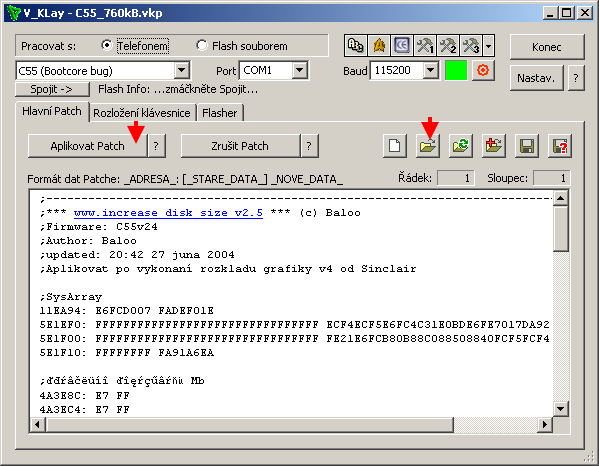The height and width of the screenshot is (466, 599).
Task: Select hammer tools preset 1 icon
Action: [x=425, y=45]
